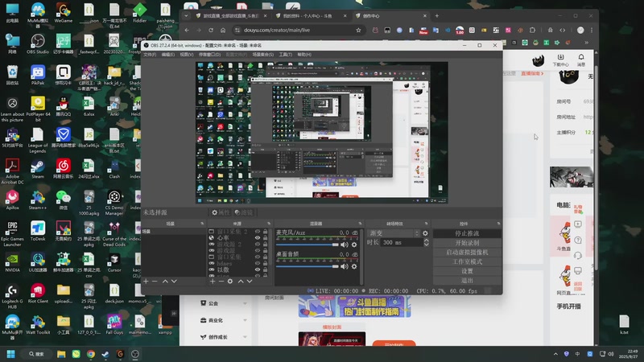Screen dimensions: 644x362
Task: Click the 停止推流 button
Action: (x=467, y=233)
